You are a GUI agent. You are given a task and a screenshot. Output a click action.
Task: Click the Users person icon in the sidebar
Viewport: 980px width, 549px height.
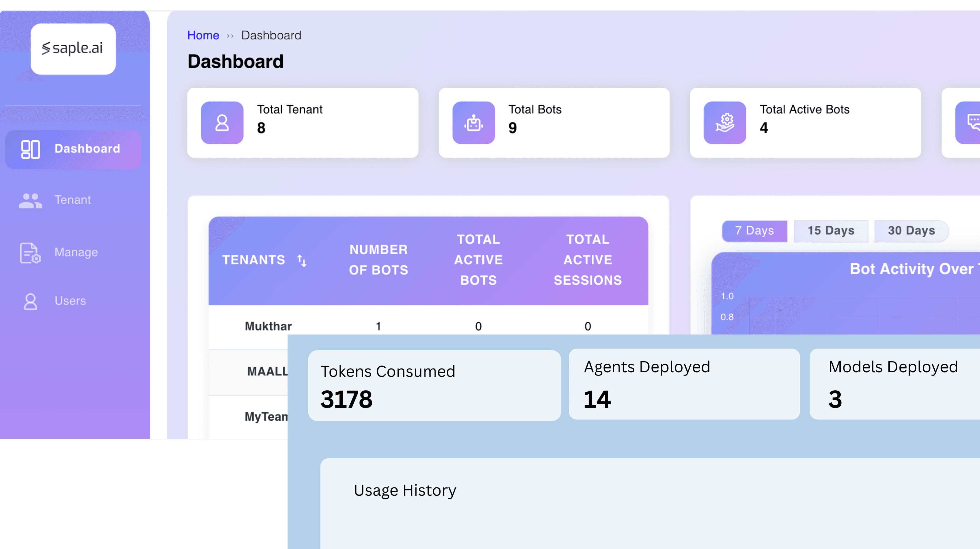[x=30, y=301]
